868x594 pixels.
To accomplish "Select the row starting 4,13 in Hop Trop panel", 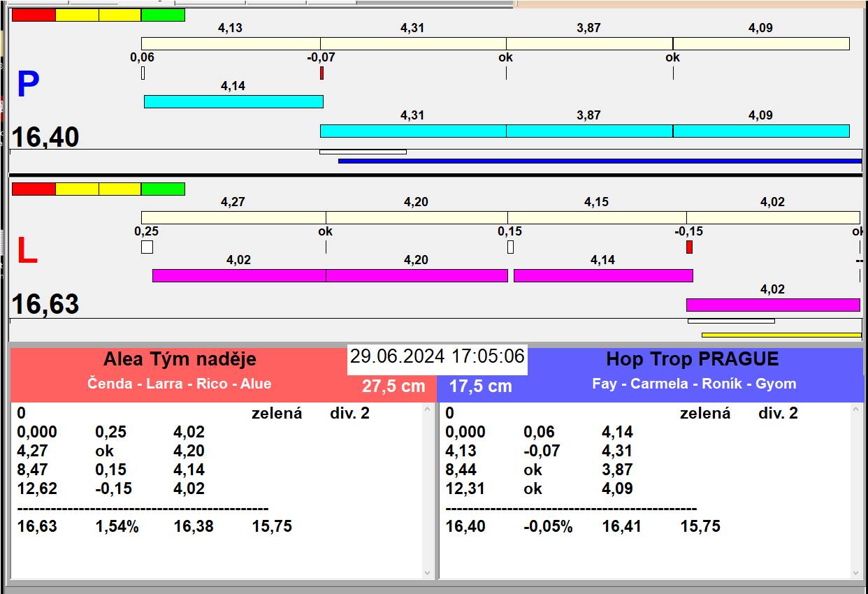I will 540,451.
